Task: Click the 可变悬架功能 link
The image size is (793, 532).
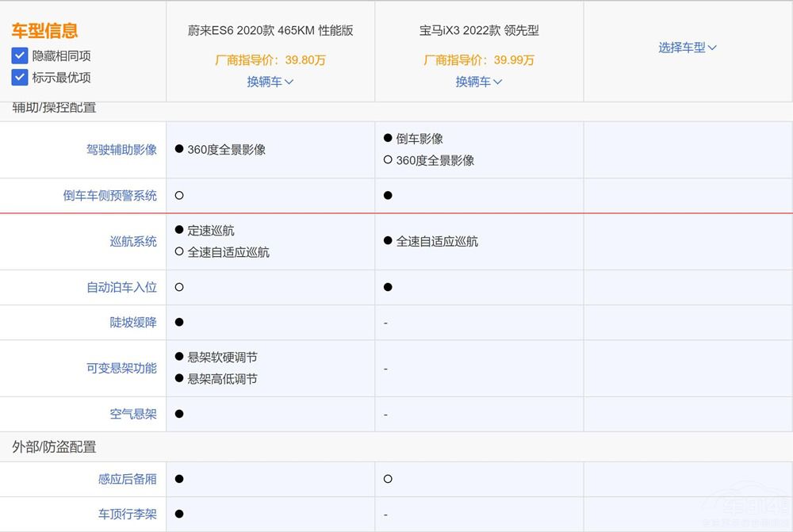Action: pos(121,369)
